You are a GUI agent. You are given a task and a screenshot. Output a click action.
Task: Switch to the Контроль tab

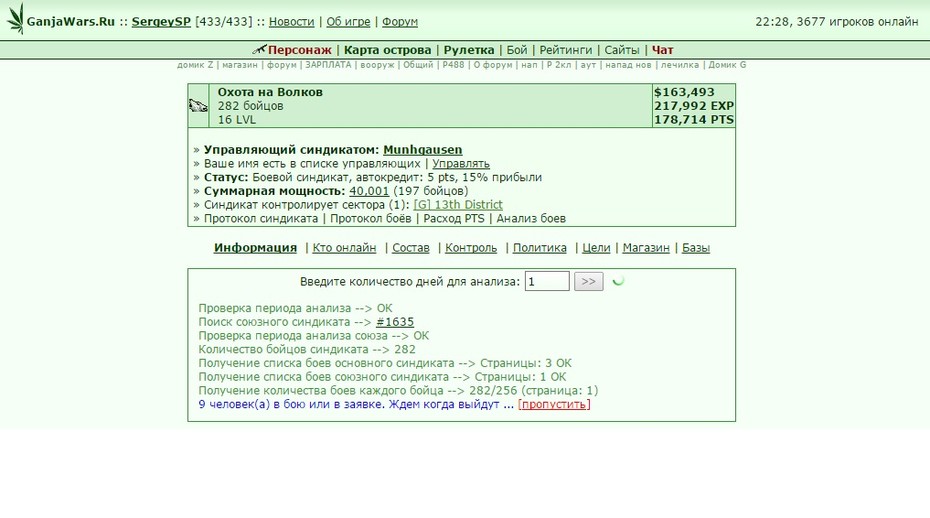click(x=471, y=247)
